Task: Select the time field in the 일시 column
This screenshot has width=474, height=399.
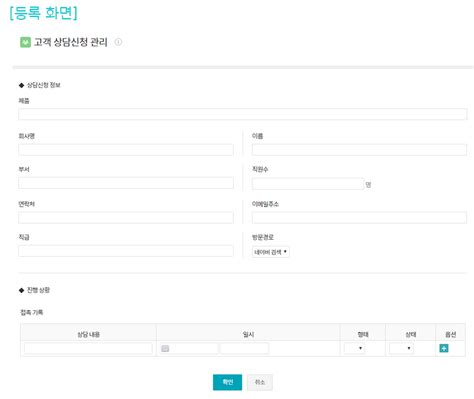Action: [244, 348]
